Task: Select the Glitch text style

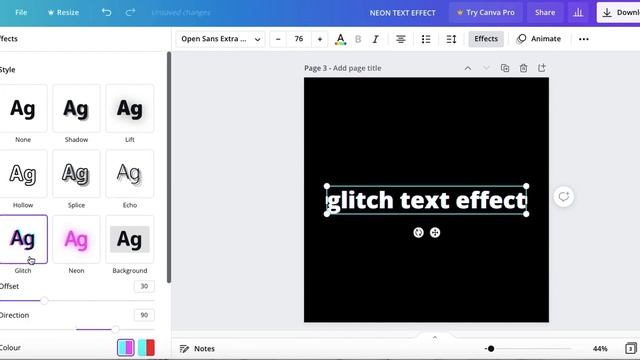Action: [23, 239]
